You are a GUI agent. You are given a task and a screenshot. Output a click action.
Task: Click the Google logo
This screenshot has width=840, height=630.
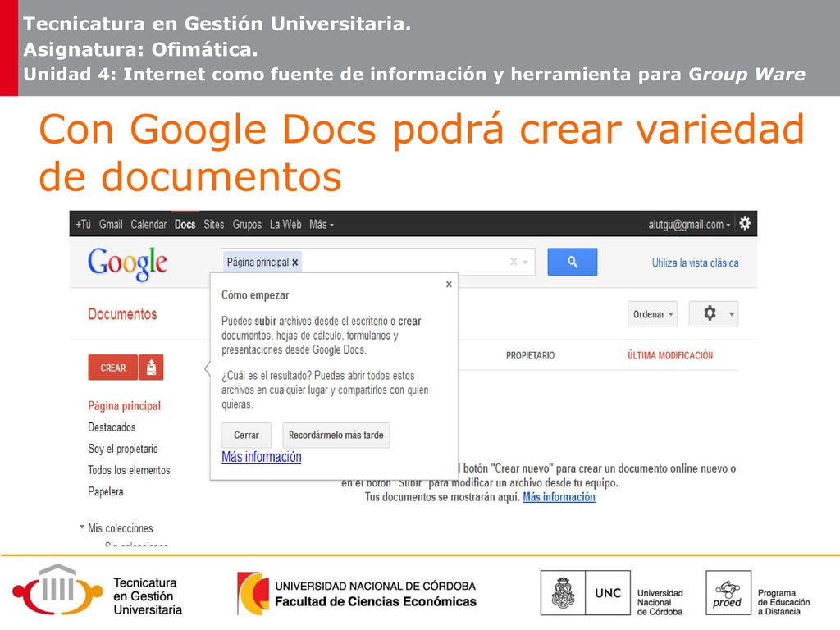point(127,263)
